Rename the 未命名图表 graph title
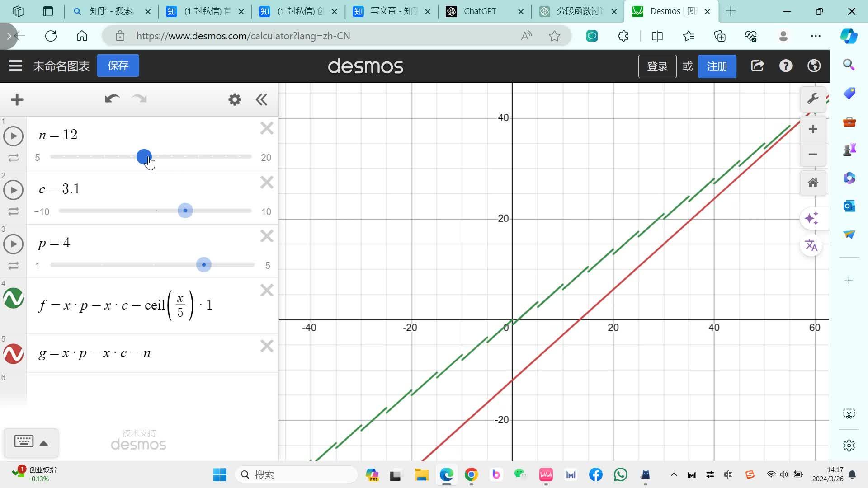868x488 pixels. coord(61,66)
